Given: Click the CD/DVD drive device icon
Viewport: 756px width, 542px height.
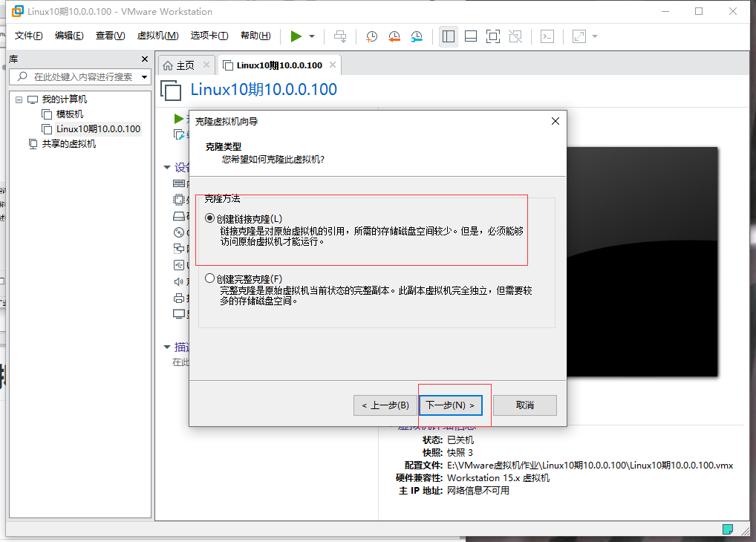Looking at the screenshot, I should (179, 232).
